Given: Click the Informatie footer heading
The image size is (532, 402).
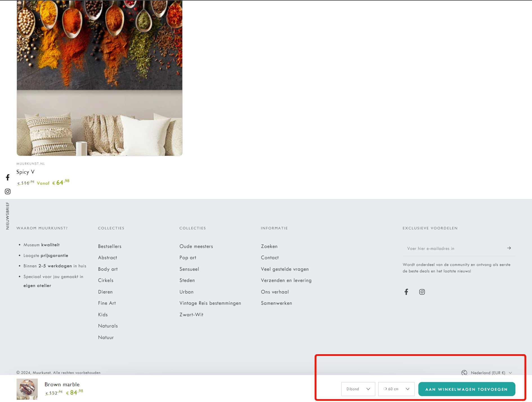Looking at the screenshot, I should coord(274,228).
